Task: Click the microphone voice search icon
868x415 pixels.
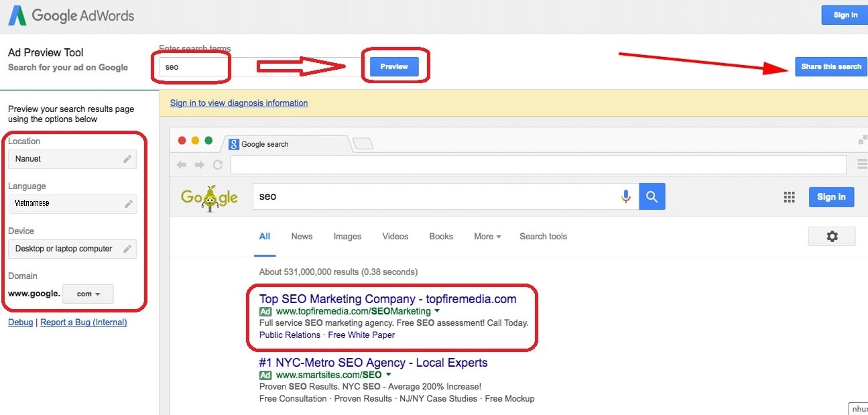Action: tap(626, 196)
